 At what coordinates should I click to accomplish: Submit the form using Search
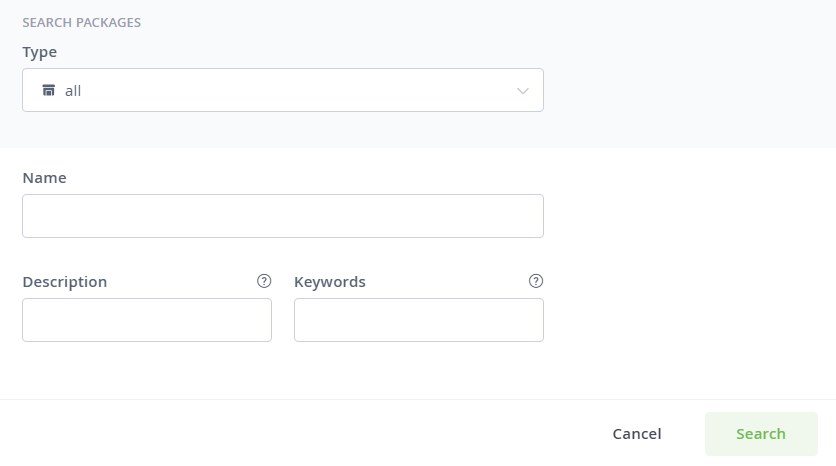[x=761, y=434]
